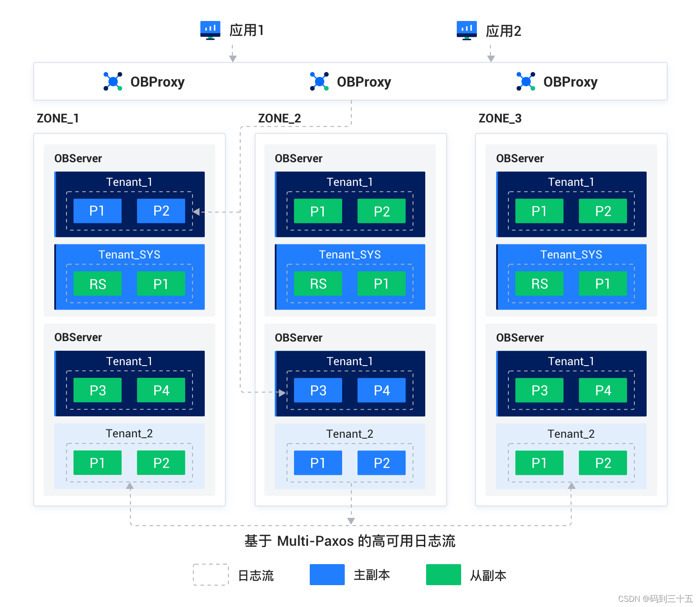This screenshot has width=700, height=607.
Task: Select P3 block in ZONE_3 Tenant_1
Action: point(539,390)
